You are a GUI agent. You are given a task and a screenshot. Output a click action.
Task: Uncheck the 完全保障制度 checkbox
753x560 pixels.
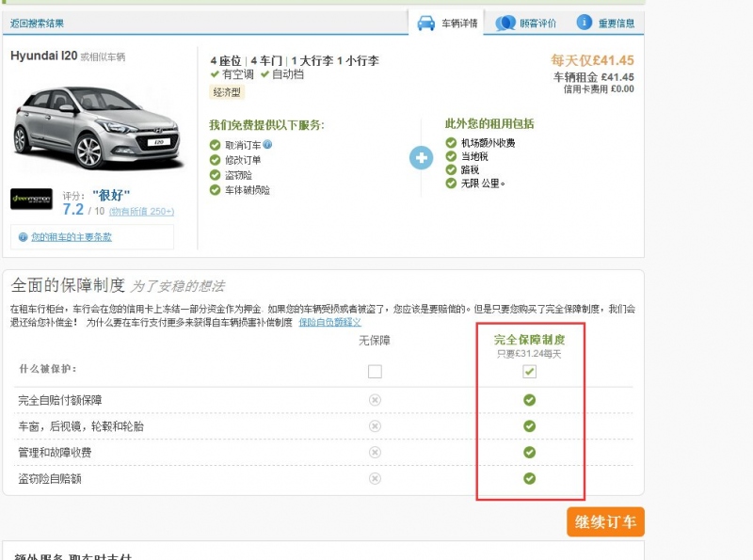point(529,372)
